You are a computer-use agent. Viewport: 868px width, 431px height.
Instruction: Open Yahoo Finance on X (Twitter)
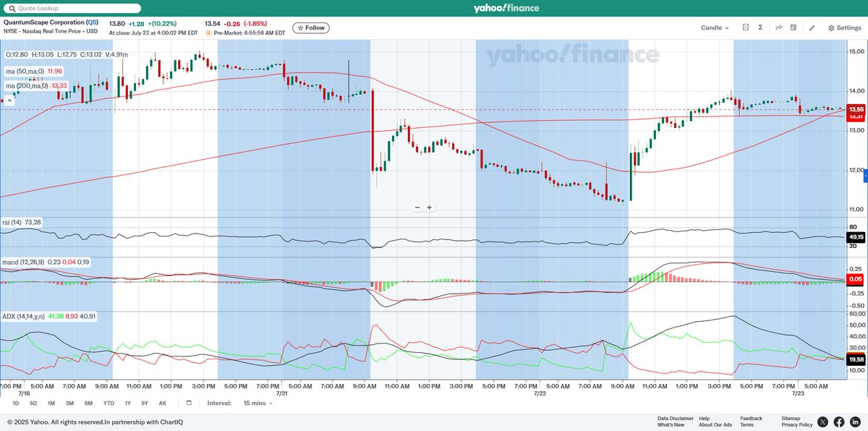point(822,422)
